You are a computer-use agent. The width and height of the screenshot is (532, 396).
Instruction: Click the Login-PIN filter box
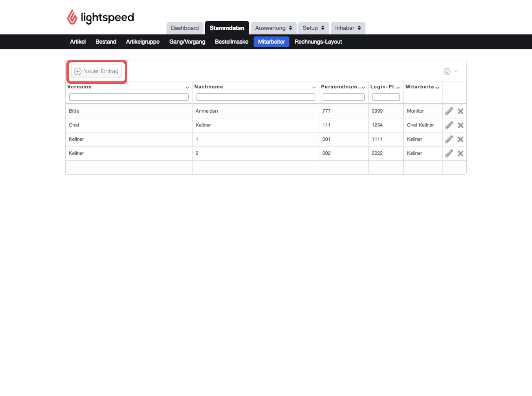click(x=386, y=97)
